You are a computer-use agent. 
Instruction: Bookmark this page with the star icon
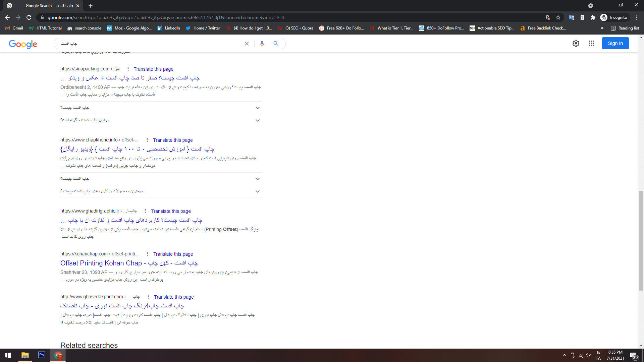[x=558, y=17]
